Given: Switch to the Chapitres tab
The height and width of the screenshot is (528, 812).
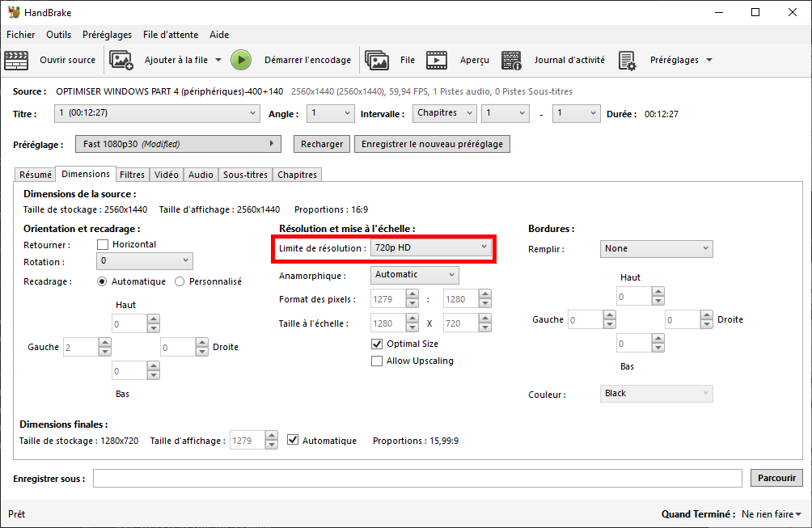Looking at the screenshot, I should [298, 175].
